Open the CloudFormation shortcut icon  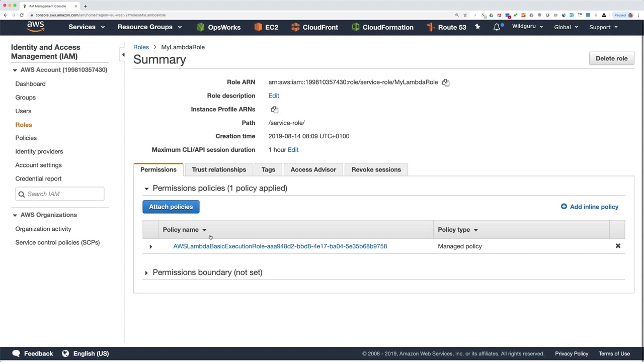pyautogui.click(x=356, y=27)
